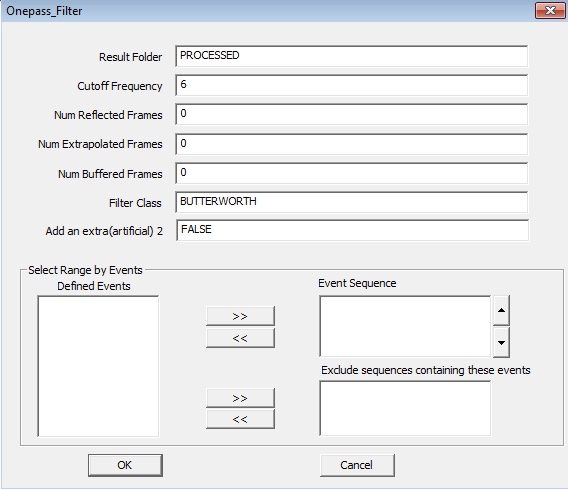Viewport: 568px width, 489px height.
Task: Select the Cutoff Frequency input field
Action: 351,85
